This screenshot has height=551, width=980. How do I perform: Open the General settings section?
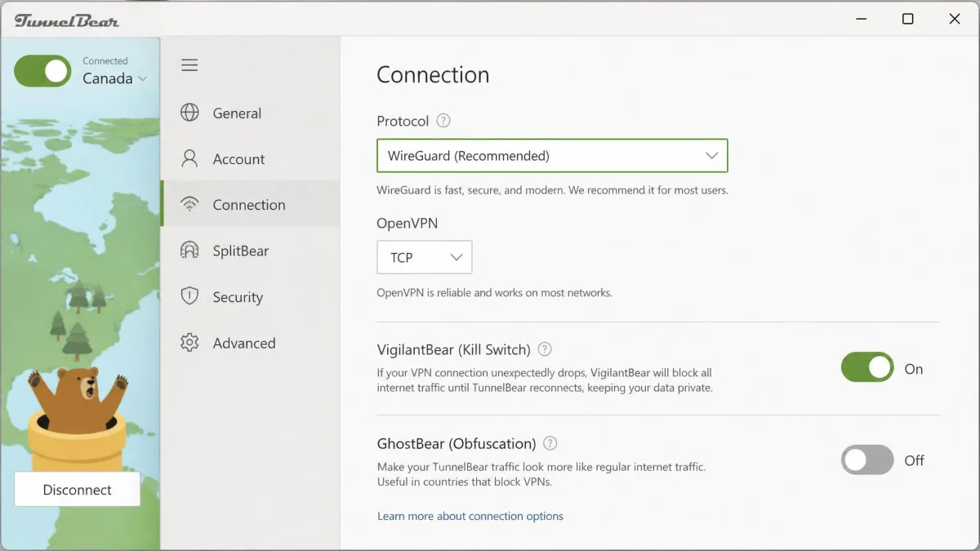click(251, 113)
